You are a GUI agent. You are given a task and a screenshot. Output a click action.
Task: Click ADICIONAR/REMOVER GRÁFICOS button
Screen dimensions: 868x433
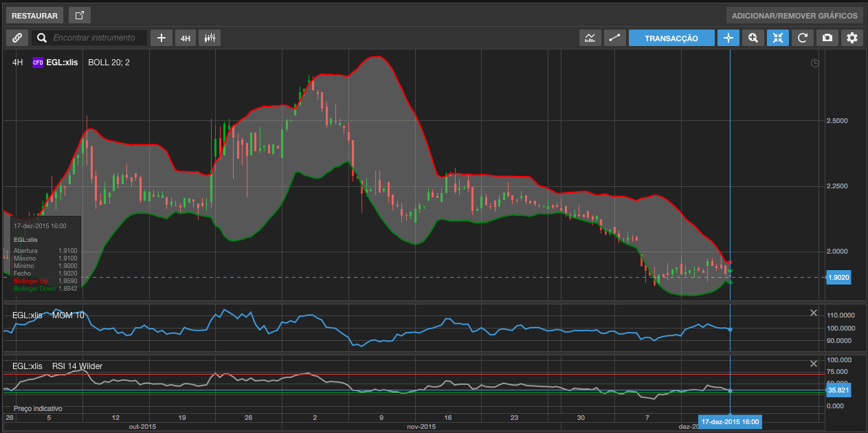pyautogui.click(x=794, y=15)
